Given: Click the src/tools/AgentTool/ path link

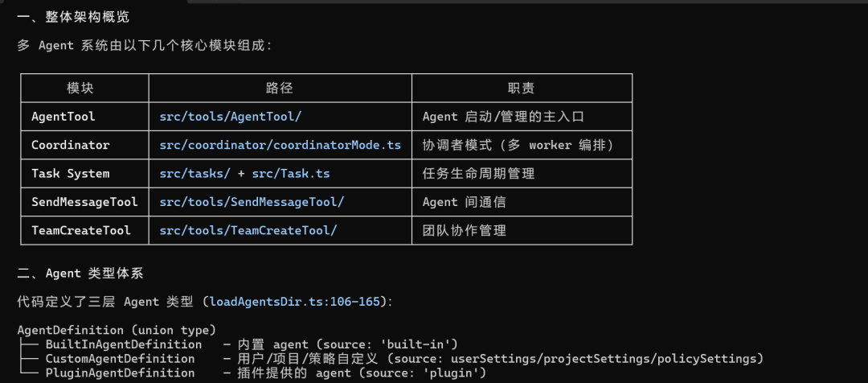Looking at the screenshot, I should 230,117.
